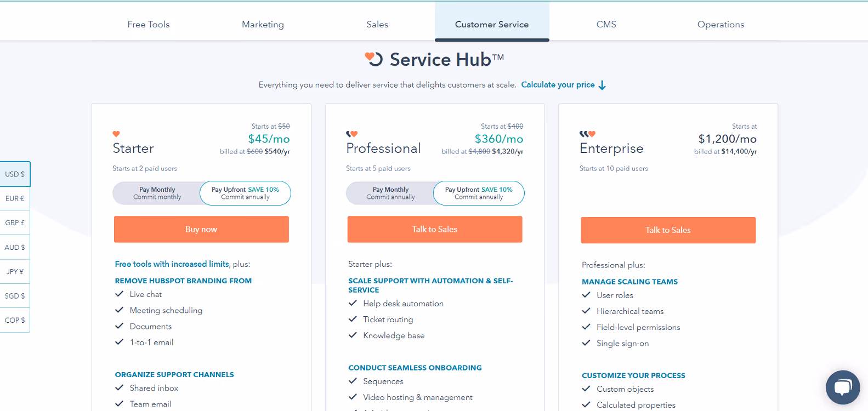Click the Hierarchical teams feature
868x411 pixels.
tap(630, 311)
